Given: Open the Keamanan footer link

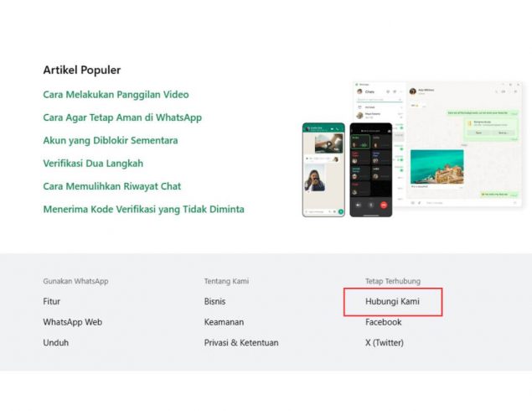Looking at the screenshot, I should tap(224, 322).
